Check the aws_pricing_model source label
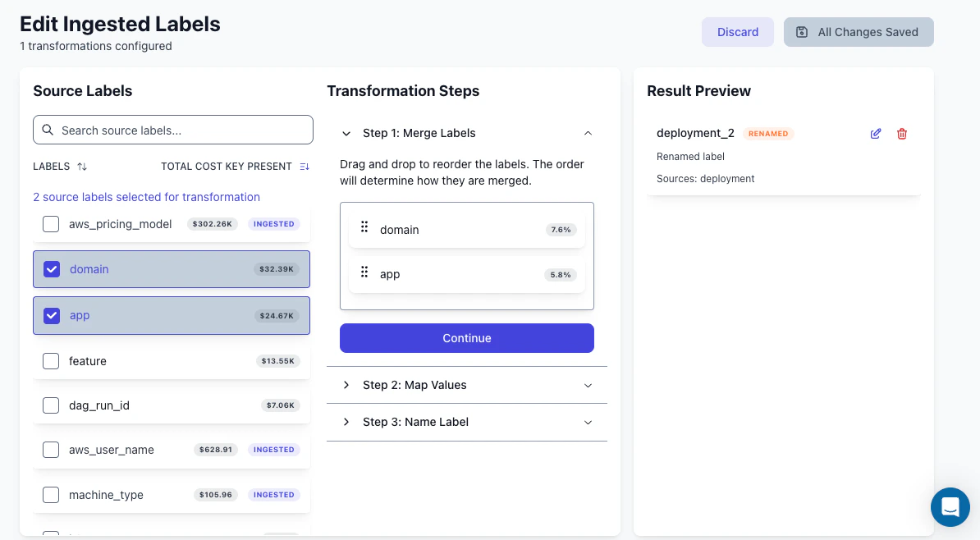 (x=51, y=223)
